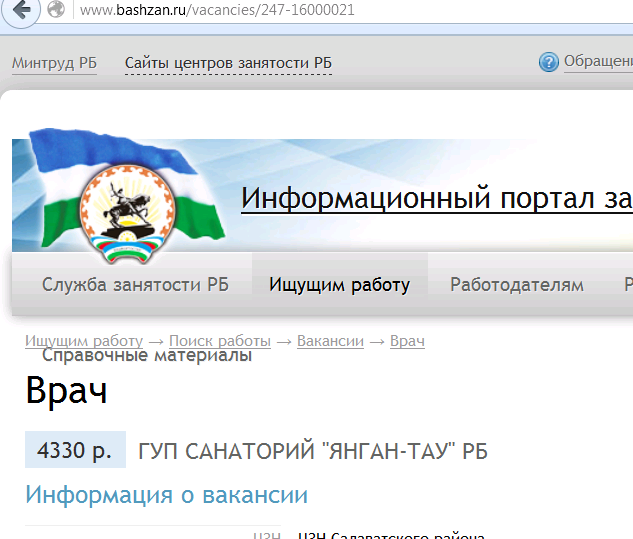Open Сайты центров занятости РБ link
The width and height of the screenshot is (633, 539).
[228, 63]
